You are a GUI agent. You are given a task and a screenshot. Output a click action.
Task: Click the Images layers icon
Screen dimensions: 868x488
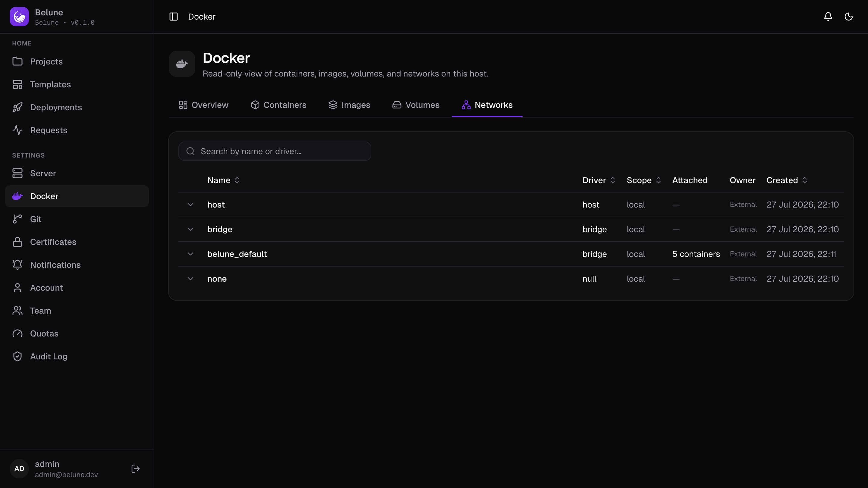[x=333, y=105]
